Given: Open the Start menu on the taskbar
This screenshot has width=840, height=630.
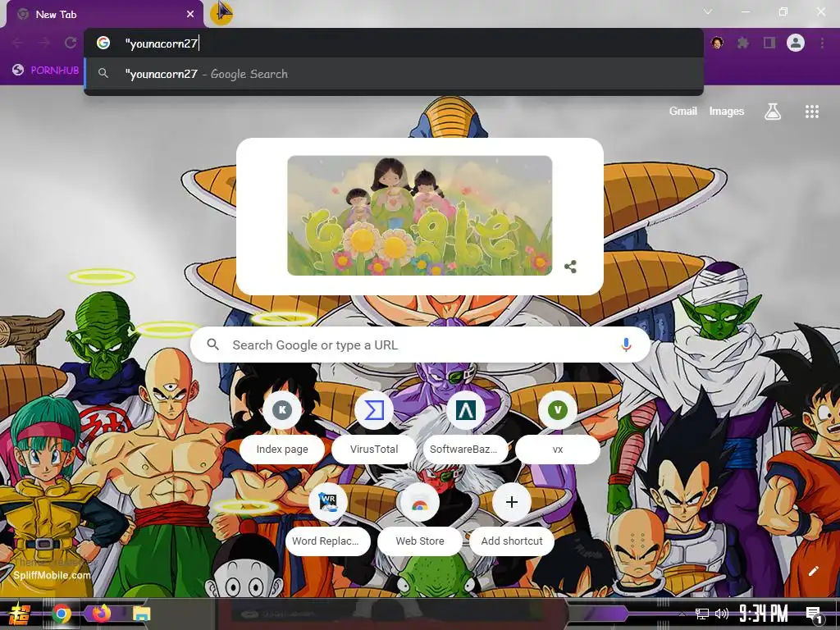Looking at the screenshot, I should point(20,614).
